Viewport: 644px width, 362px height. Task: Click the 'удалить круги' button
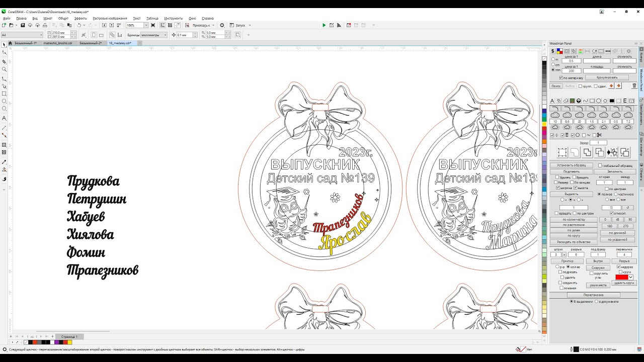pos(624,283)
